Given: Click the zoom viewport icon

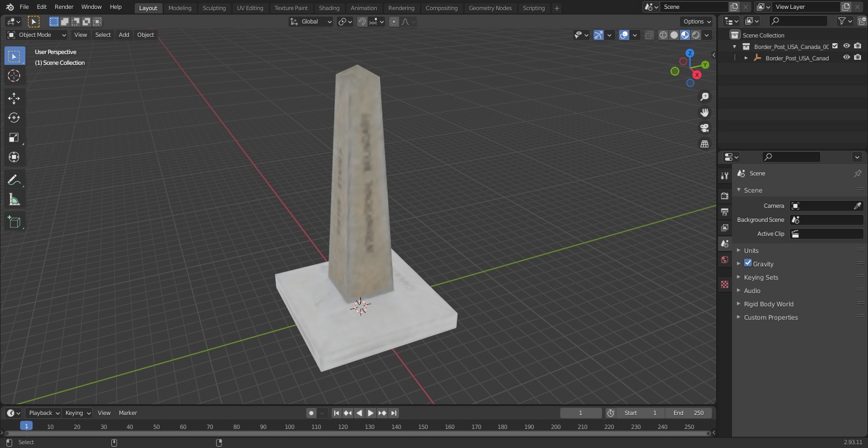Looking at the screenshot, I should pyautogui.click(x=704, y=97).
